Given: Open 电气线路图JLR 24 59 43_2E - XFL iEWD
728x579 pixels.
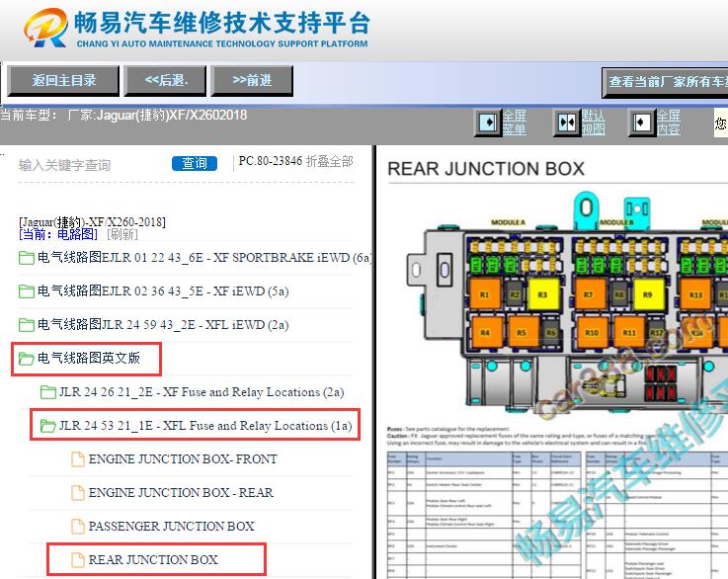Looking at the screenshot, I should coord(163,325).
